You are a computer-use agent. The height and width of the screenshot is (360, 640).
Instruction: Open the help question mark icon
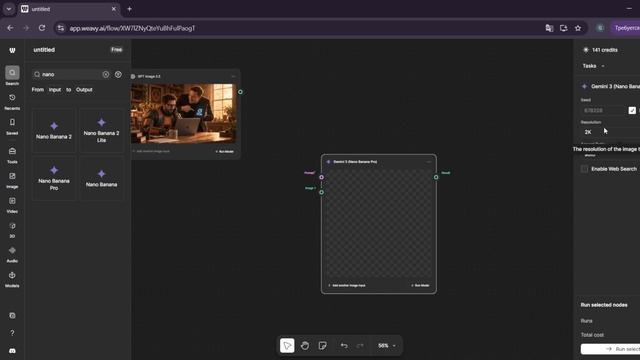pos(12,333)
